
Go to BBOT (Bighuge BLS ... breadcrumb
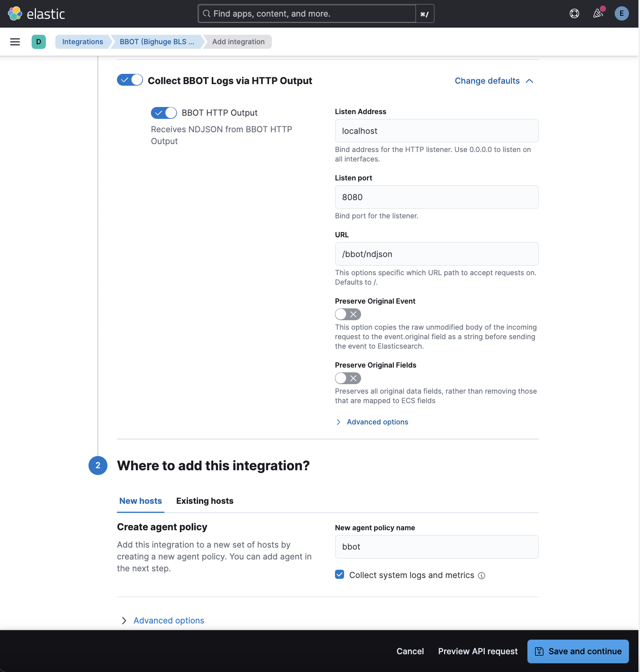pyautogui.click(x=157, y=42)
